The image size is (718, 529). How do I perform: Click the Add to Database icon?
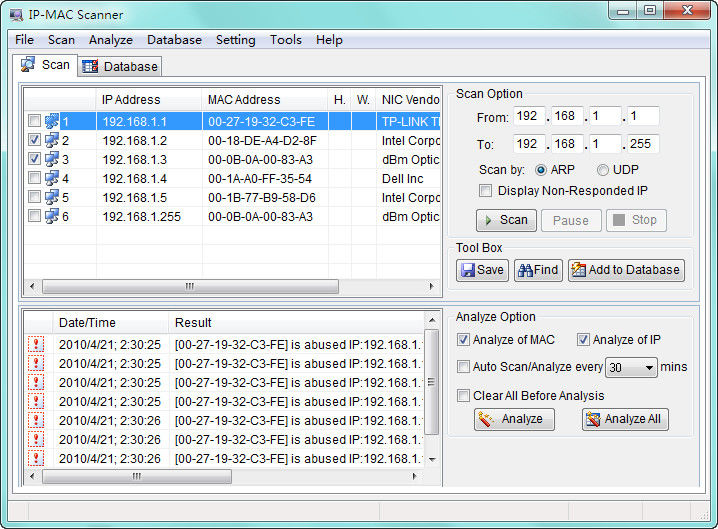tap(578, 270)
